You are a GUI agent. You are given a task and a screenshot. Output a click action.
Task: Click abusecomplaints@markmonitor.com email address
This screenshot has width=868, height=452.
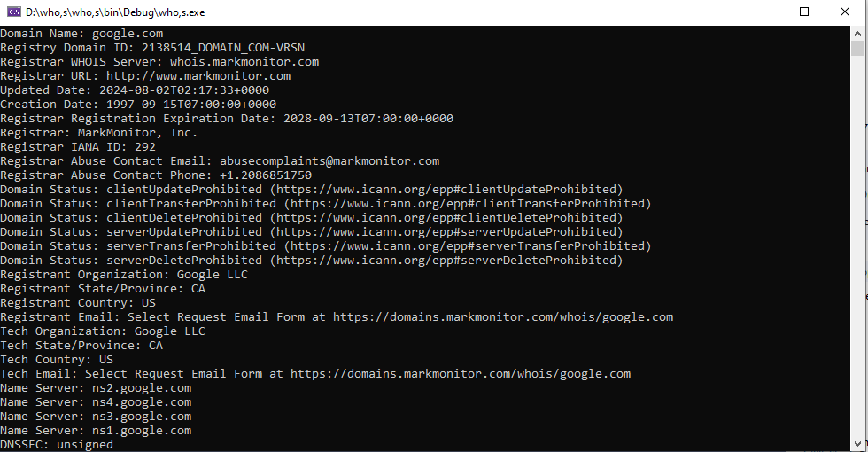click(x=329, y=161)
